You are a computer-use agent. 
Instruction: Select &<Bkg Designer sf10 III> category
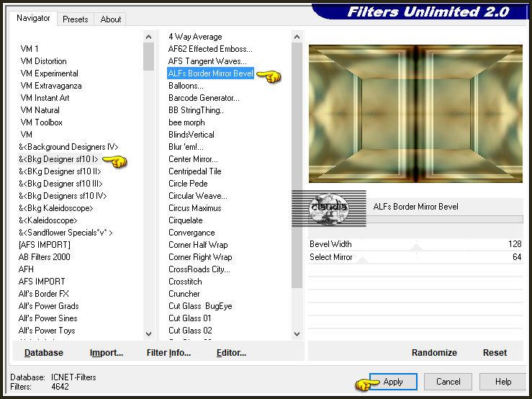(60, 184)
